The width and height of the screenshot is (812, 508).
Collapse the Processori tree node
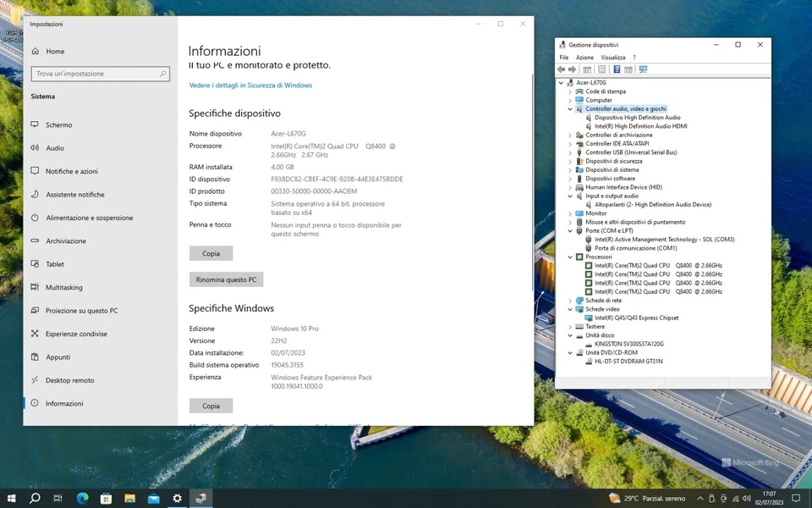(570, 257)
